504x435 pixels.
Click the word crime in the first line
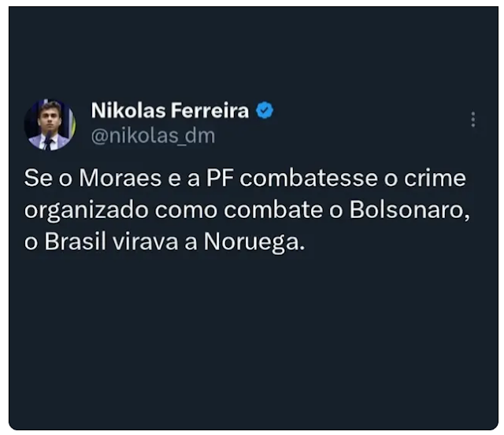435,178
